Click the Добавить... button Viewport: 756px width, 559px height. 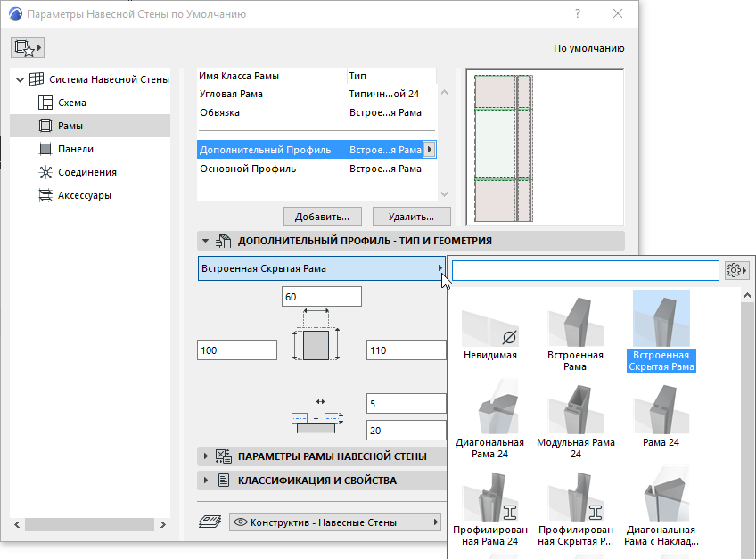coord(322,217)
